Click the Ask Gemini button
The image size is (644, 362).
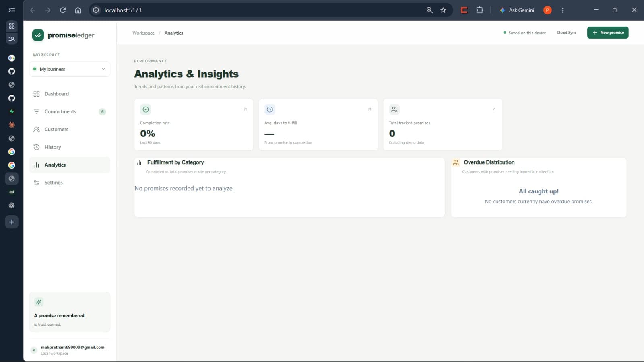(517, 10)
